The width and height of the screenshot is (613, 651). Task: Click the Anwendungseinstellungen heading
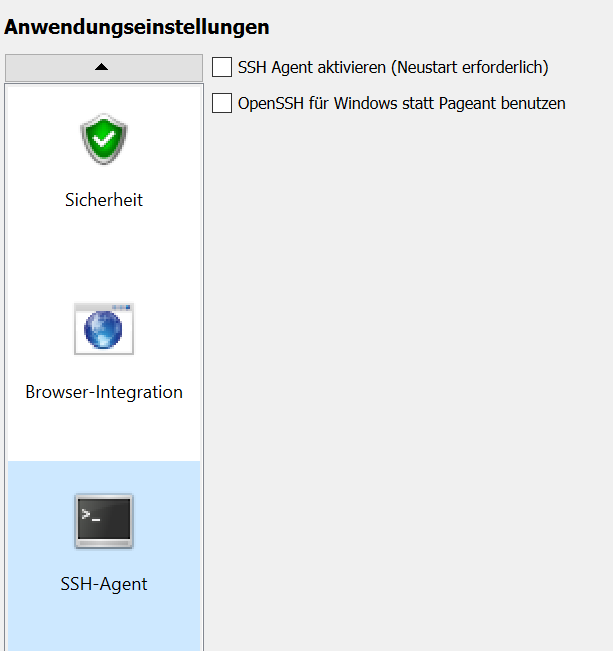click(x=137, y=27)
